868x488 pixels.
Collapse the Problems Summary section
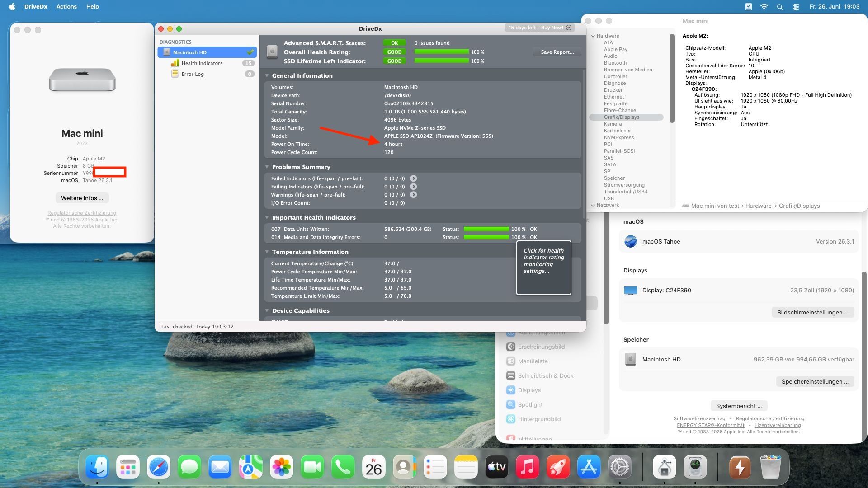pos(267,167)
